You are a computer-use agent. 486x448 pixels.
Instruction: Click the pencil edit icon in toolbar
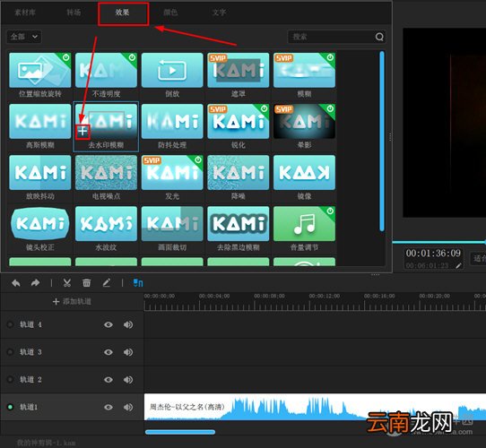tap(107, 282)
